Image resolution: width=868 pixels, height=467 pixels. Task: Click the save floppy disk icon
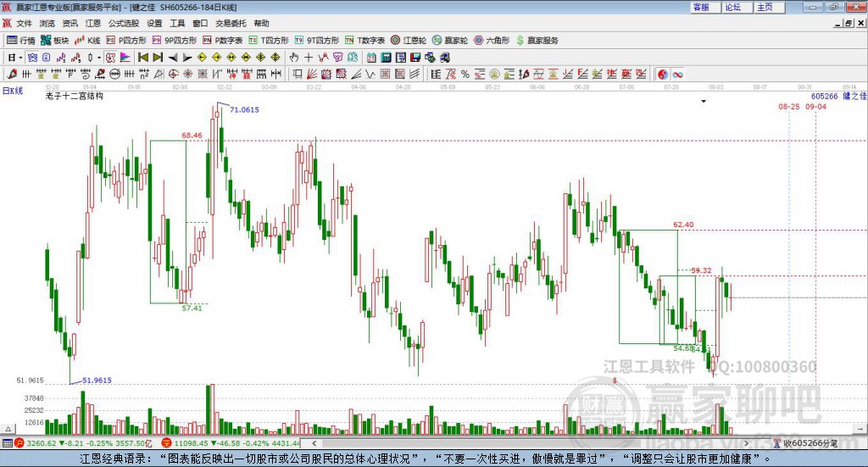(x=415, y=58)
